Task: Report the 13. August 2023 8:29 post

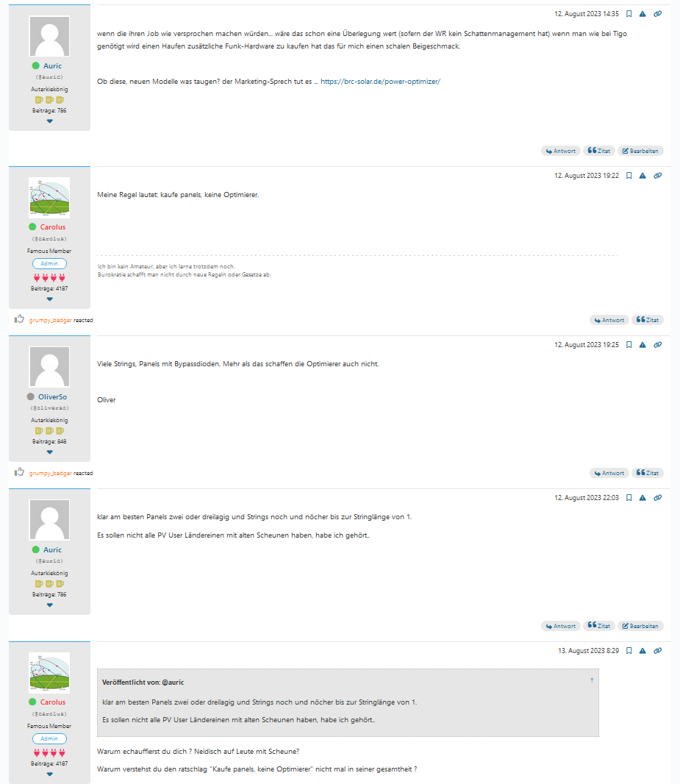Action: [643, 651]
